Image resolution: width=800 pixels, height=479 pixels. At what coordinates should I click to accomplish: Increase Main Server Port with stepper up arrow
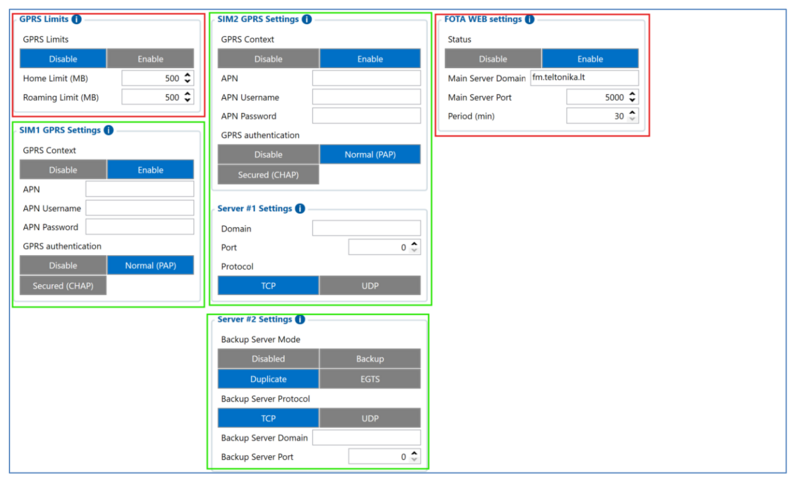click(632, 93)
